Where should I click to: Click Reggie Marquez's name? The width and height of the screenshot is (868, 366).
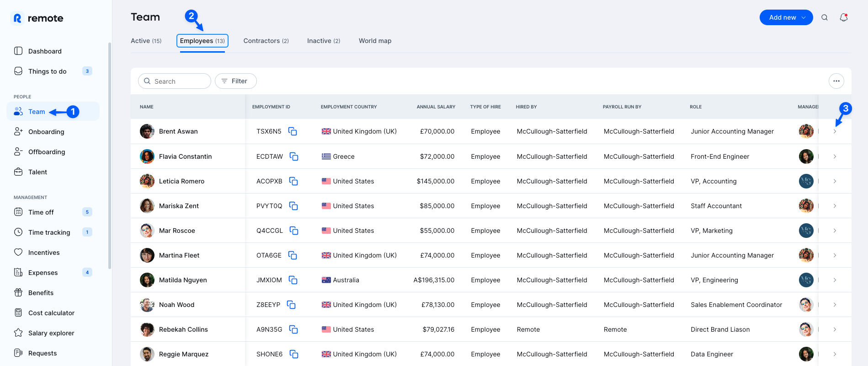[184, 354]
